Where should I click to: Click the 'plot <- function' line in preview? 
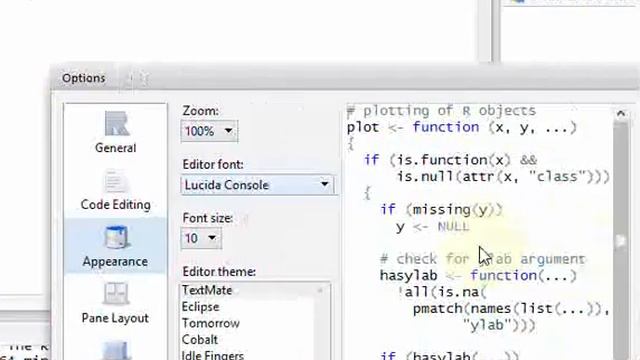click(x=461, y=128)
